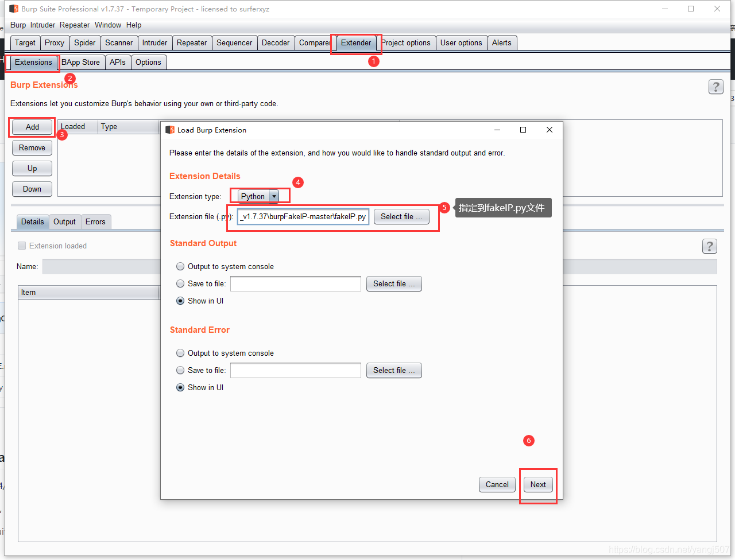Image resolution: width=735 pixels, height=560 pixels.
Task: Switch to the Spider tab
Action: (85, 42)
